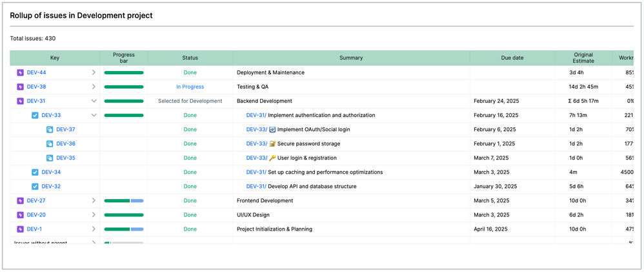The height and width of the screenshot is (272, 644).
Task: Open issue DEV-35 link
Action: [66, 158]
